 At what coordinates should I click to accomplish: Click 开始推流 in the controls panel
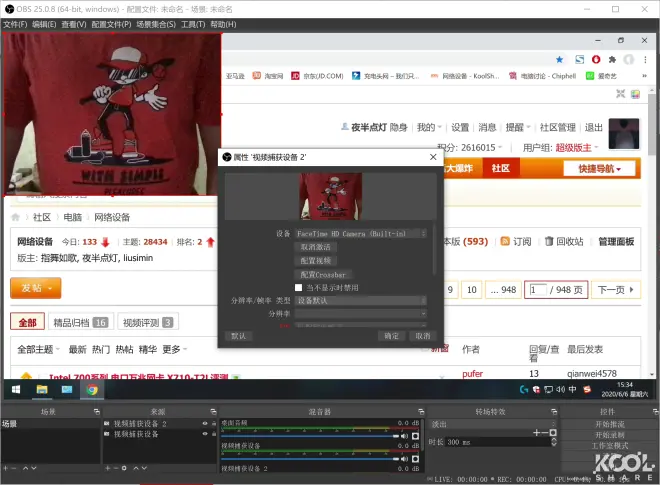point(609,424)
